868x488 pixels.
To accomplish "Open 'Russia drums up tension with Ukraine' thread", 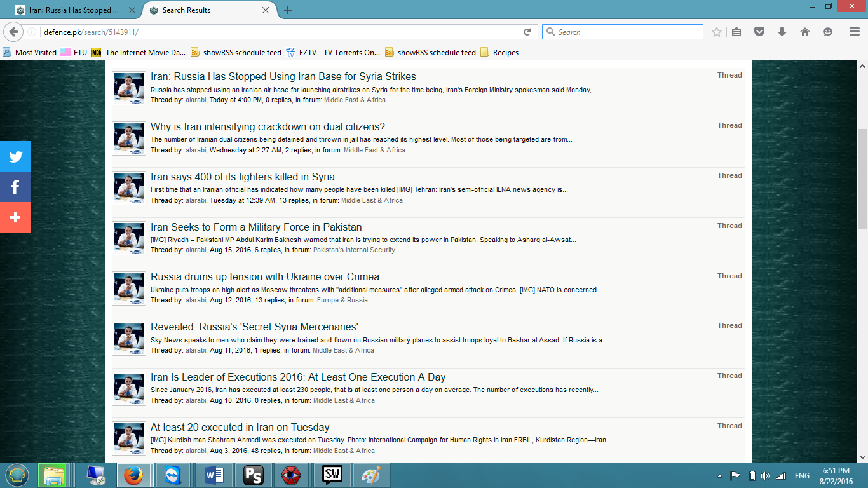I will pos(265,277).
